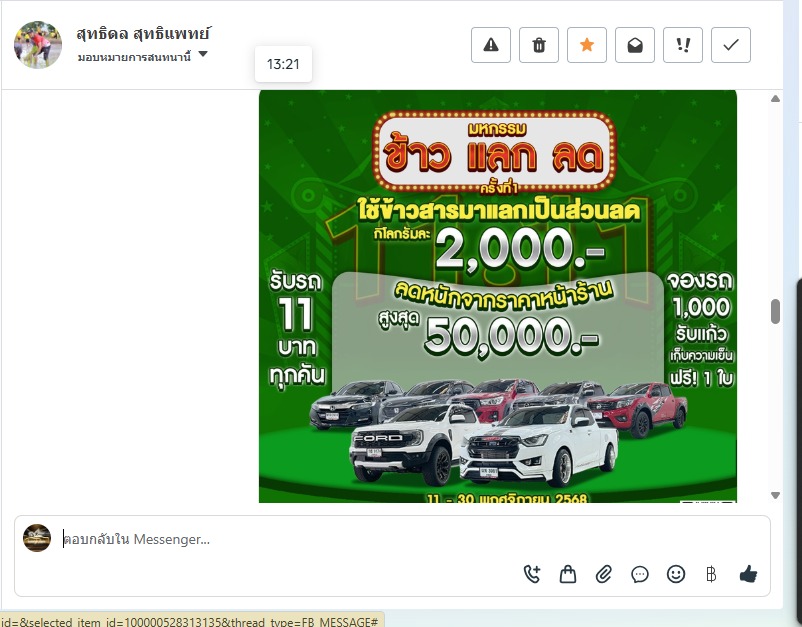This screenshot has width=802, height=627.
Task: Add a phone call request icon
Action: pos(532,574)
